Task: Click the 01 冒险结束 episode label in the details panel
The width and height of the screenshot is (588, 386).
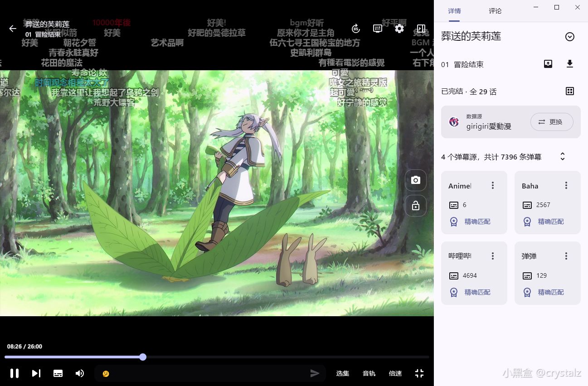Action: pos(462,64)
